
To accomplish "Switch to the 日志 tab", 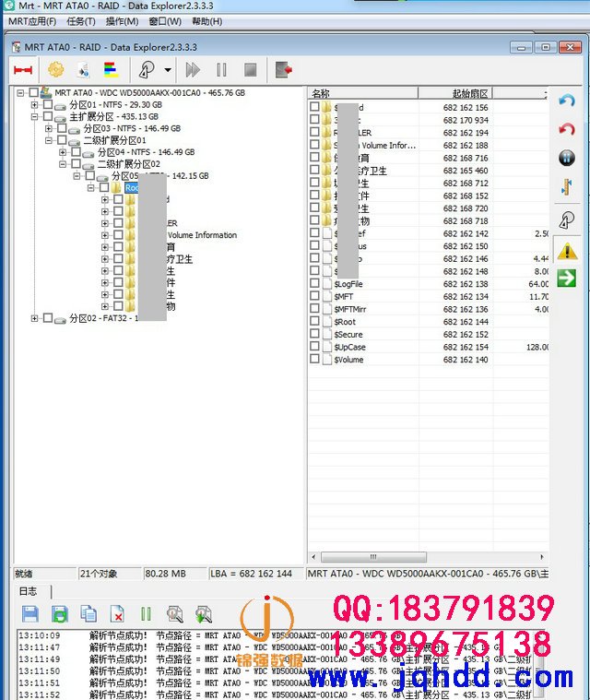I will (x=28, y=591).
